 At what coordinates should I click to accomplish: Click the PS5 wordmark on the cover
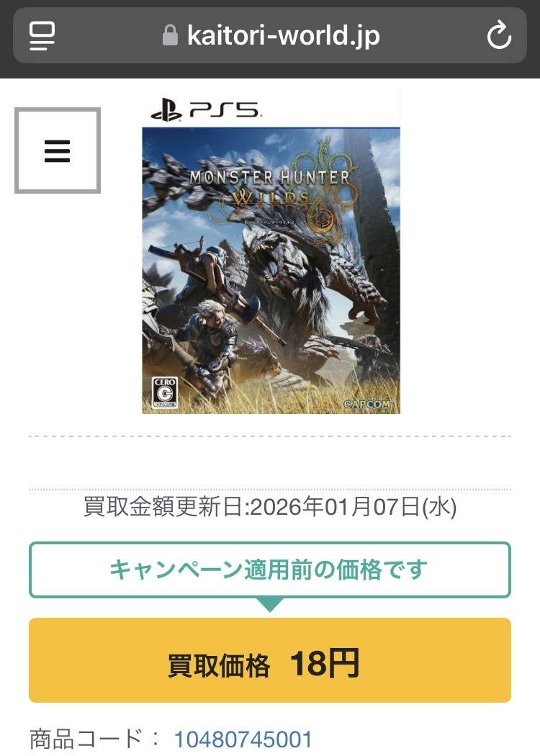click(224, 110)
